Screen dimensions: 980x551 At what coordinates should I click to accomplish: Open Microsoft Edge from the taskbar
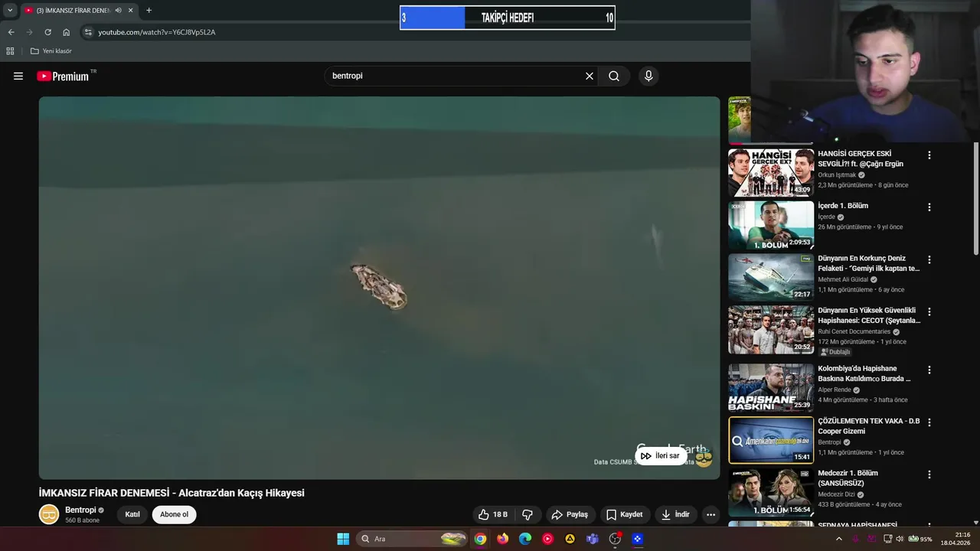(525, 539)
